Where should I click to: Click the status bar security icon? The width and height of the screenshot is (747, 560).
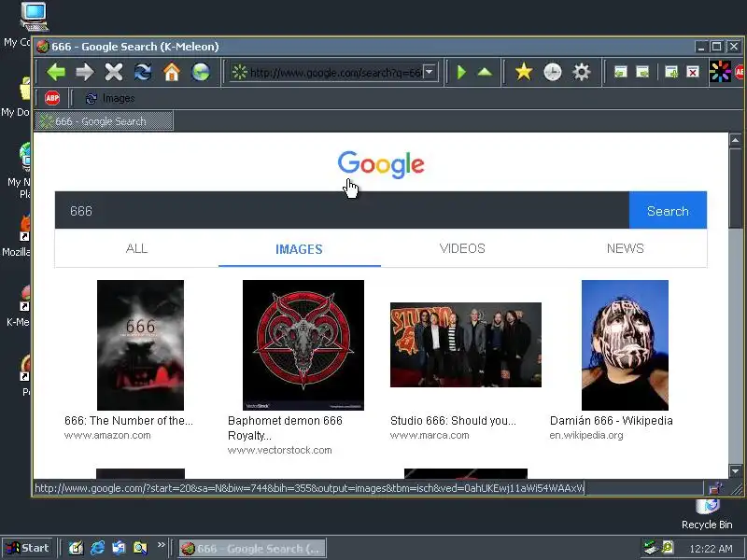tap(715, 488)
